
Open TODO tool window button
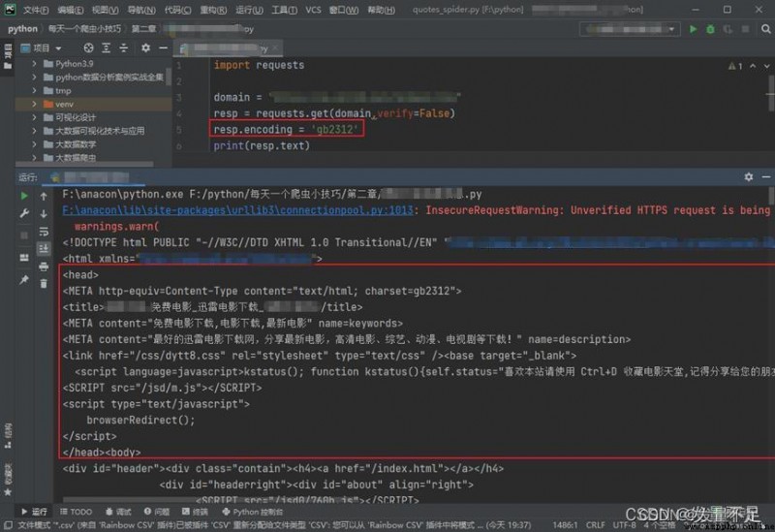(x=77, y=512)
